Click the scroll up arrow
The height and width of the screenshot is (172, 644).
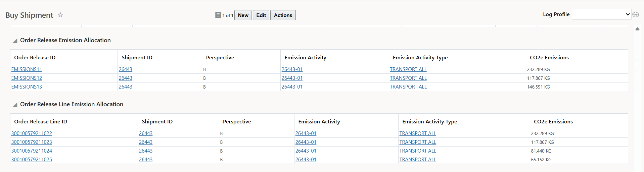point(637,29)
